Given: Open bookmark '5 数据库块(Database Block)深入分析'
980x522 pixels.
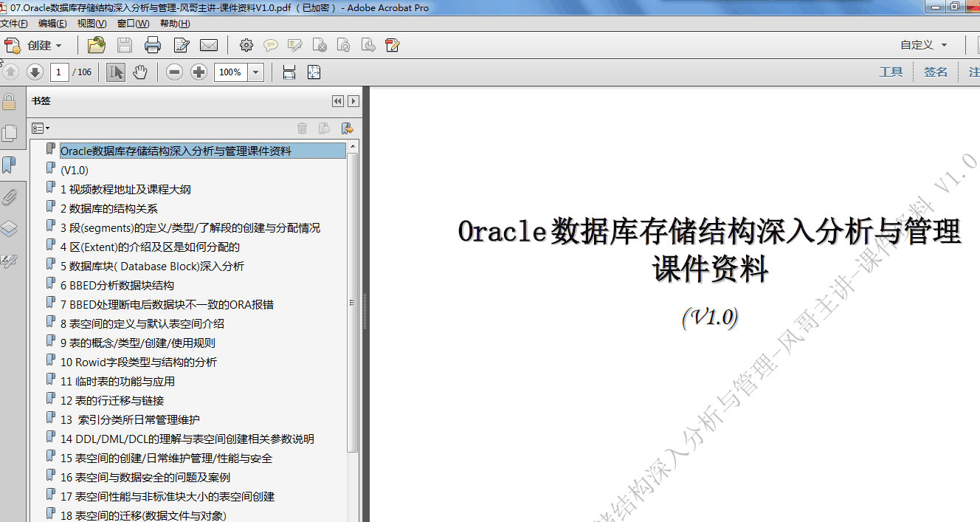Looking at the screenshot, I should (152, 266).
